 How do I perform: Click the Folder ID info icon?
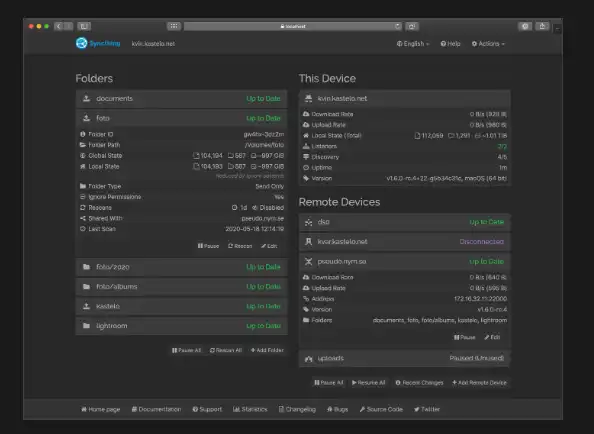point(83,134)
